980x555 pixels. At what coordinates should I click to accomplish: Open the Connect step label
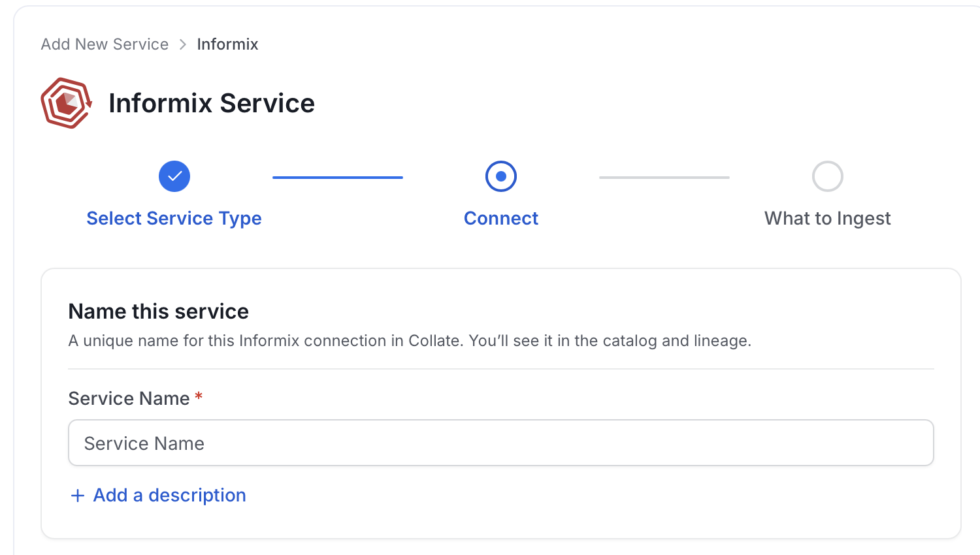[x=501, y=218]
